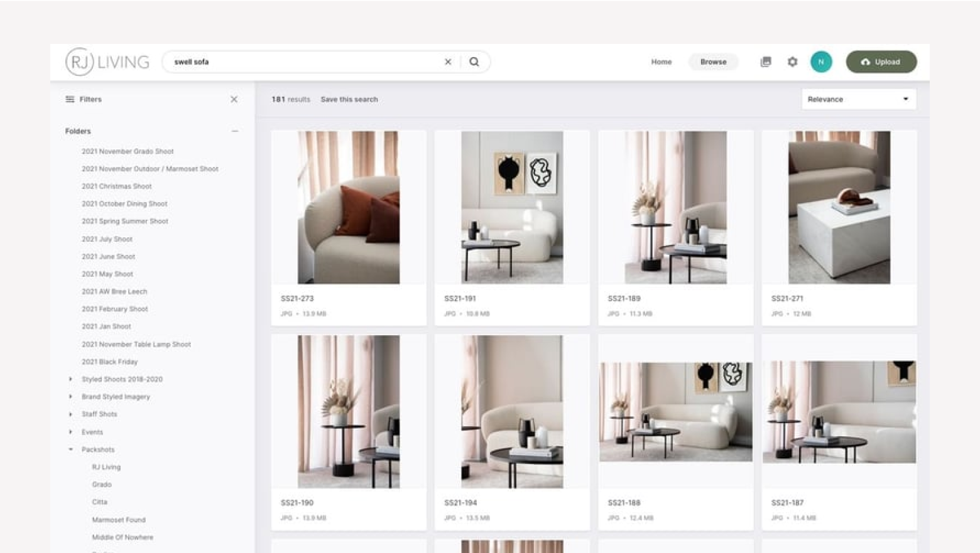
Task: Go to the Home tab
Action: [661, 62]
